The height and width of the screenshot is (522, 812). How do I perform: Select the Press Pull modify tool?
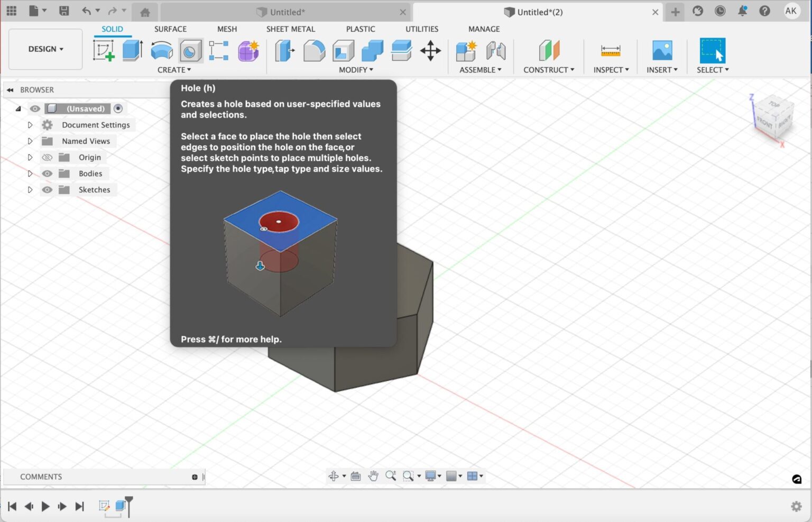pos(285,50)
